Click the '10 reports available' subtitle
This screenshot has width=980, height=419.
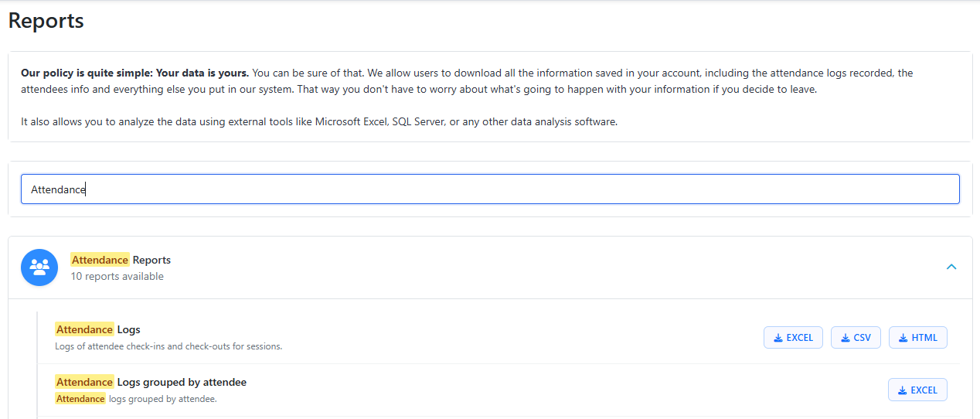[117, 276]
